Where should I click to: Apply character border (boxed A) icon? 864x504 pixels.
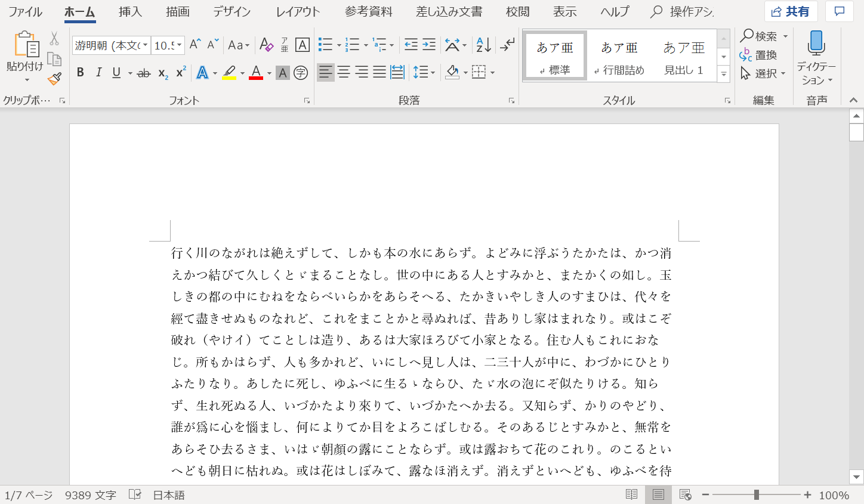303,45
